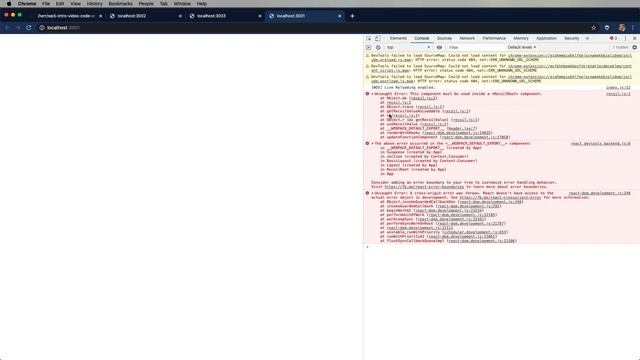
Task: Click the console Filter input field
Action: pos(475,47)
